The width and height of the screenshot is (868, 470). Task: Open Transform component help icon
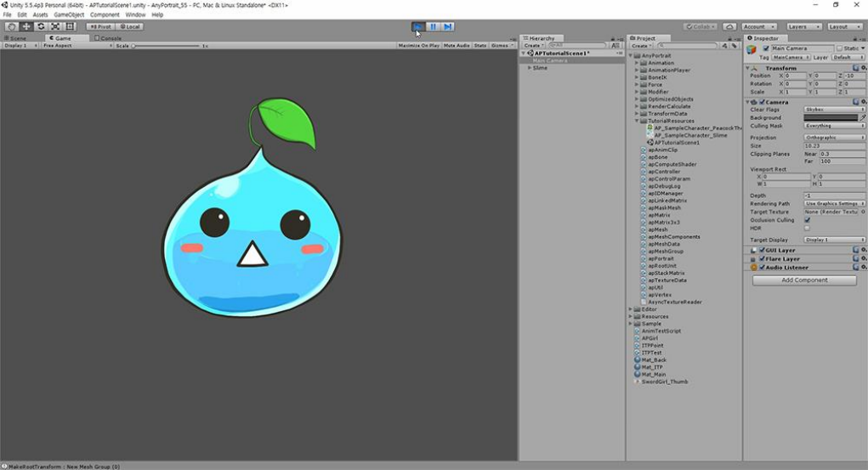click(x=856, y=67)
